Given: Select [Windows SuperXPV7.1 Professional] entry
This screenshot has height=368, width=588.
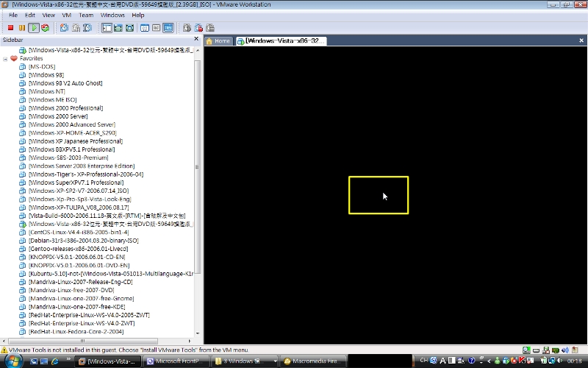Looking at the screenshot, I should pyautogui.click(x=76, y=183).
